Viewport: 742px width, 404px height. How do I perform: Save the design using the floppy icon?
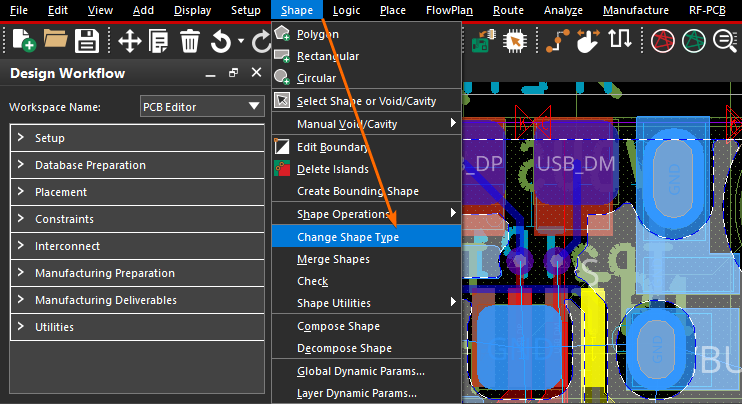click(86, 41)
